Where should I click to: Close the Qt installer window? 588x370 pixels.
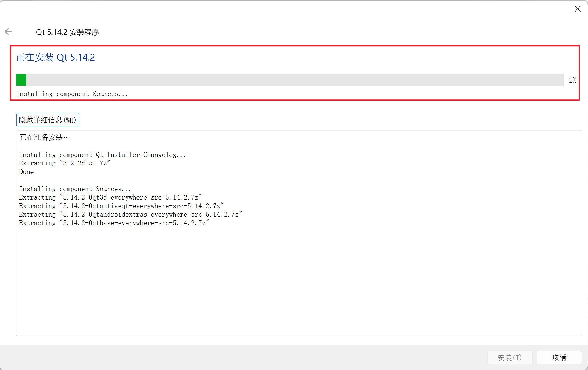(x=577, y=9)
